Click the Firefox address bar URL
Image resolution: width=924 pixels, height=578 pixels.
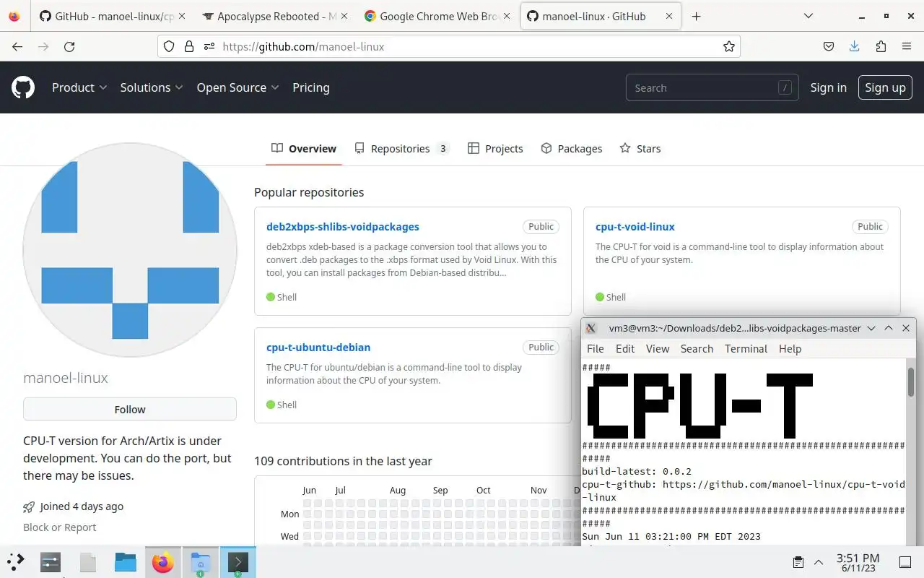tap(303, 46)
